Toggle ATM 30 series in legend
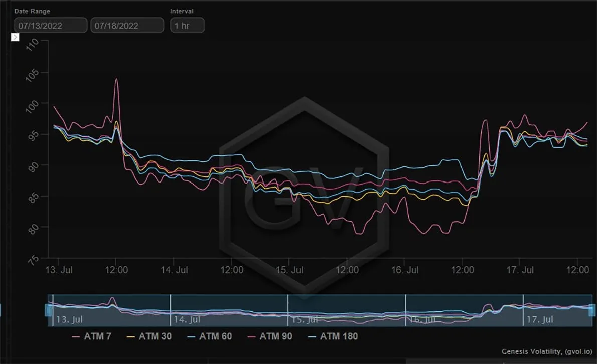This screenshot has width=597, height=364. [150, 336]
